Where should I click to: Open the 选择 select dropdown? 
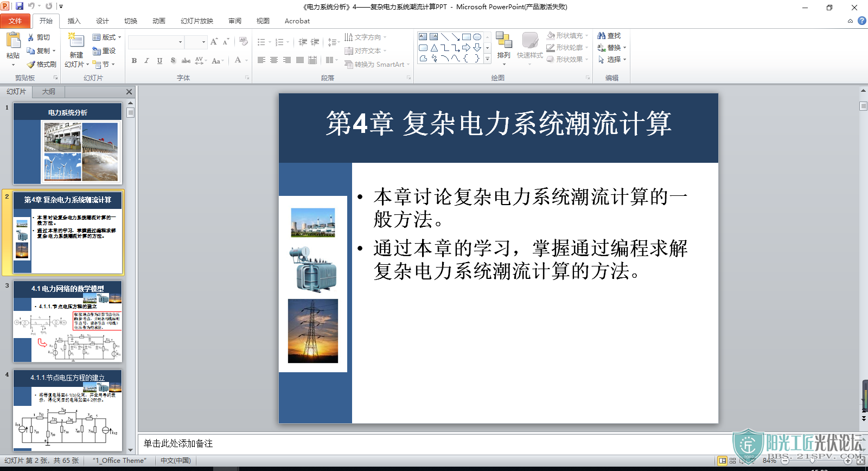tap(612, 59)
